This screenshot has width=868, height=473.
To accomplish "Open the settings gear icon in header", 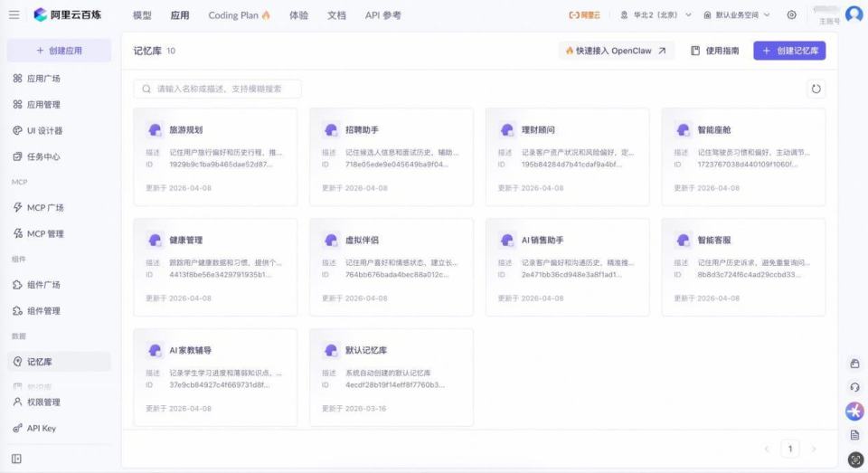I will click(792, 15).
